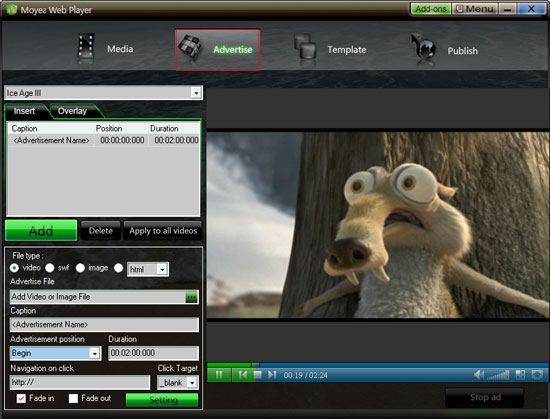Open the Click Target _blank dropdown
The height and width of the screenshot is (419, 550).
[192, 383]
